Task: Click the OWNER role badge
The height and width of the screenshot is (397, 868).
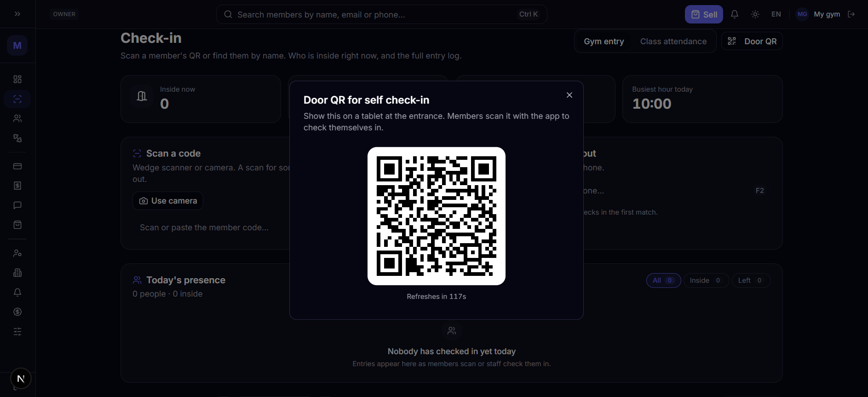Action: click(64, 14)
